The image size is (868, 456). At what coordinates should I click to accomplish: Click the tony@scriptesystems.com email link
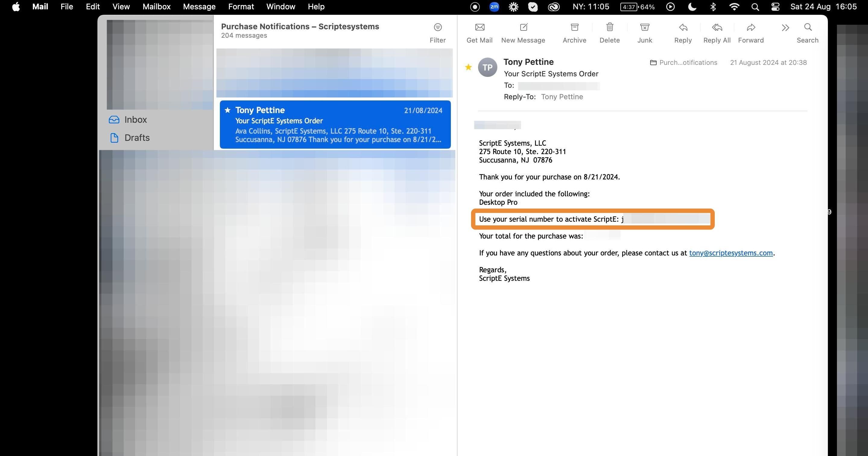[730, 253]
